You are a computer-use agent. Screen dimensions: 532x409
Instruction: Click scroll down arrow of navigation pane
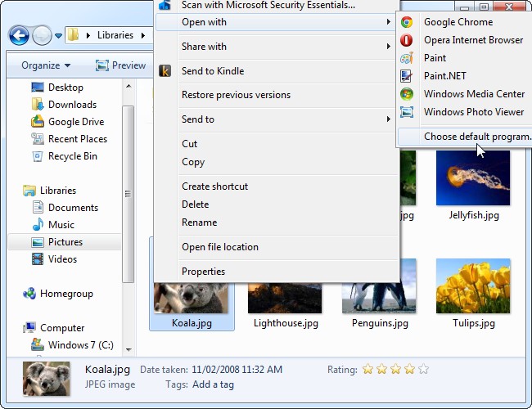coord(128,349)
